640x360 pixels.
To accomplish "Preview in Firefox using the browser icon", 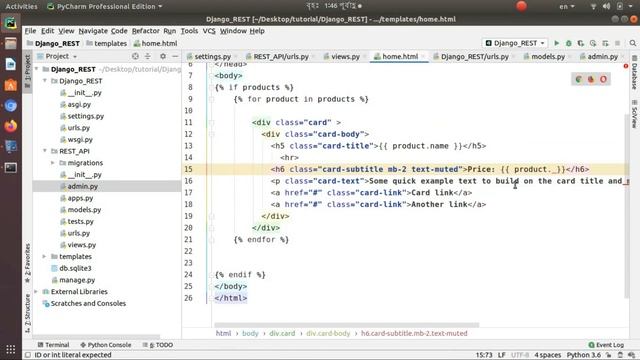I will coord(591,79).
